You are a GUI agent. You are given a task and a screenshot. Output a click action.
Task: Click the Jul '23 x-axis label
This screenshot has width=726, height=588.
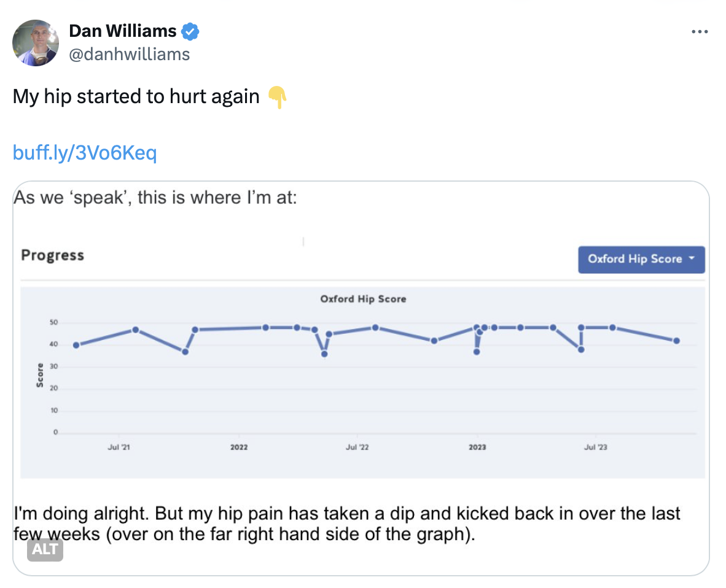[595, 447]
